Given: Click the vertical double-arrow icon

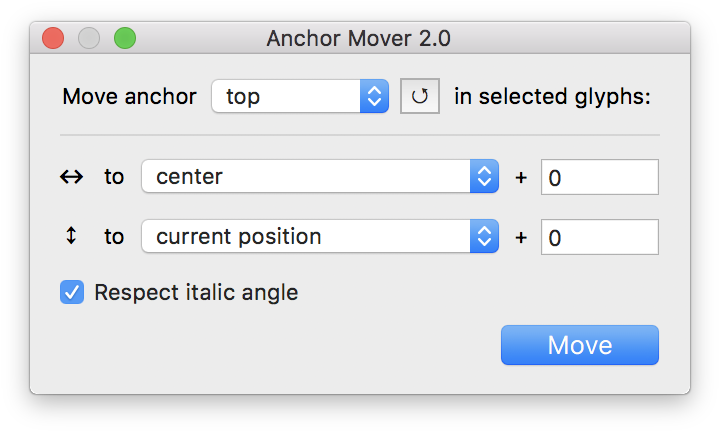Looking at the screenshot, I should coord(71,237).
